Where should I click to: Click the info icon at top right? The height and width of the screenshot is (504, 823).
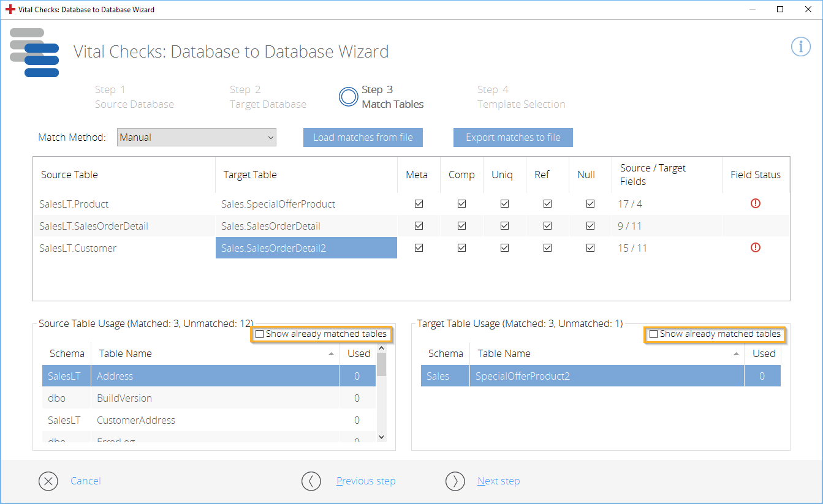pyautogui.click(x=800, y=47)
